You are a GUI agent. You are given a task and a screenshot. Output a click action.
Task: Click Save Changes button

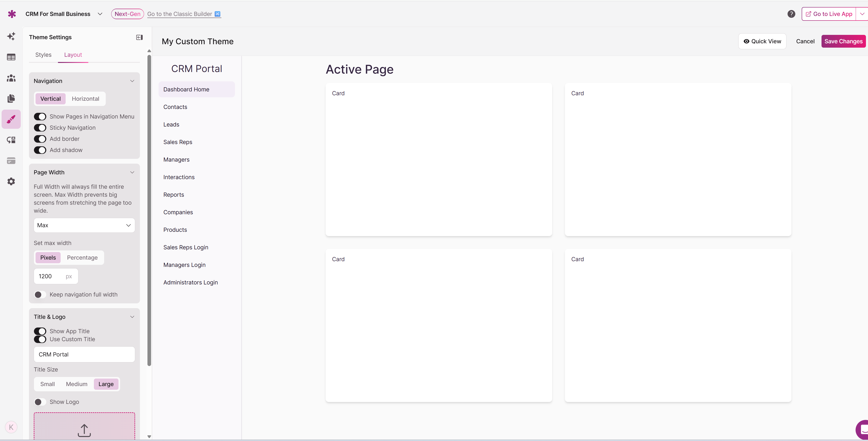click(x=843, y=41)
